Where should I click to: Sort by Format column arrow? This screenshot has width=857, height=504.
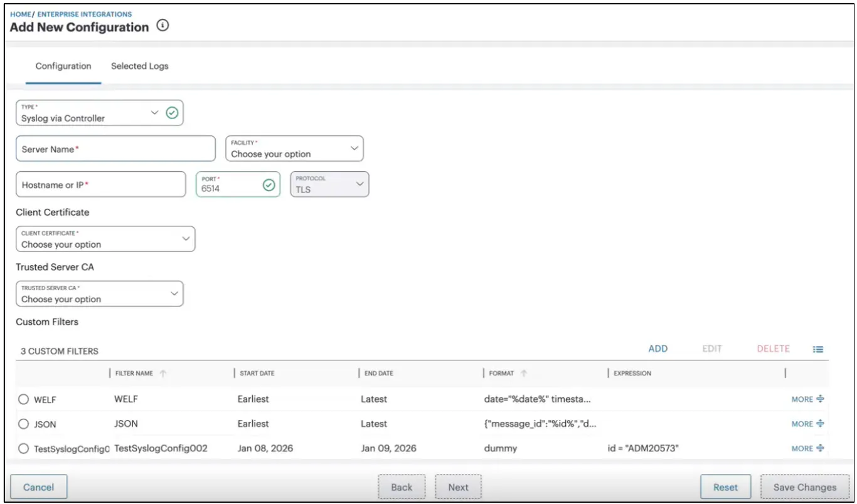[x=523, y=373]
